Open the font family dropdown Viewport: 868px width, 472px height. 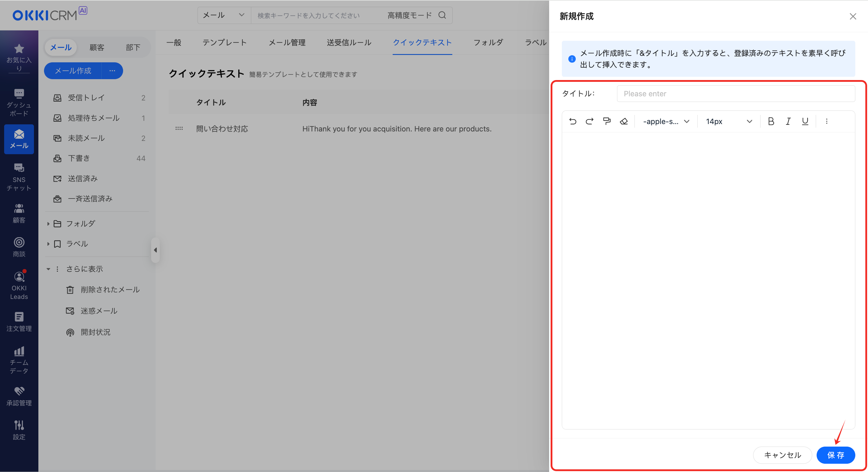[666, 121]
